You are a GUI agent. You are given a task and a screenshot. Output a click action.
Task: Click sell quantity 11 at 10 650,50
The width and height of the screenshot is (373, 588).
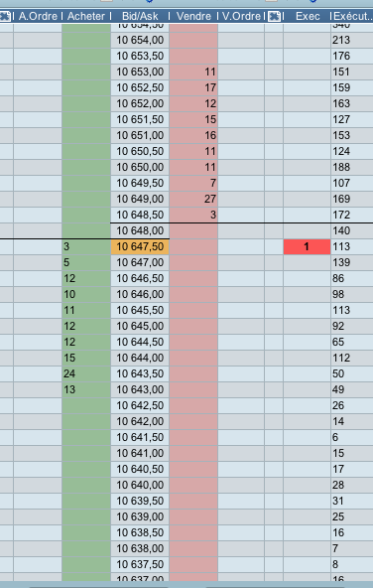click(193, 151)
